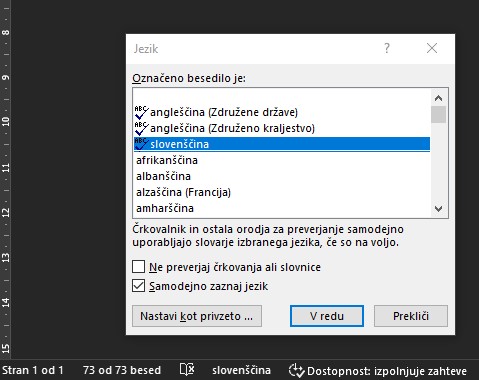The image size is (479, 380).
Task: Choose alzaščina (Francija) in the list
Action: (282, 192)
